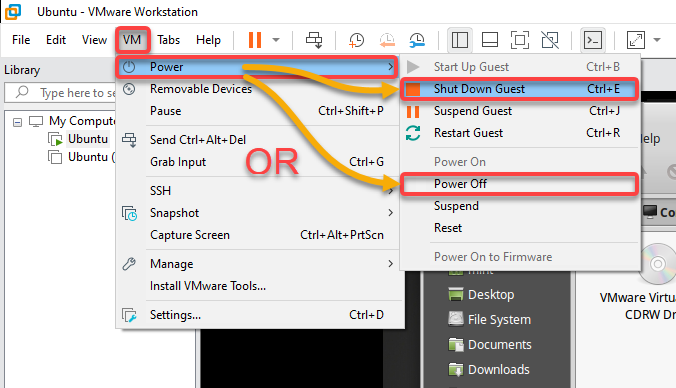Click the orange Suspend toolbar button
The width and height of the screenshot is (676, 388).
point(255,40)
